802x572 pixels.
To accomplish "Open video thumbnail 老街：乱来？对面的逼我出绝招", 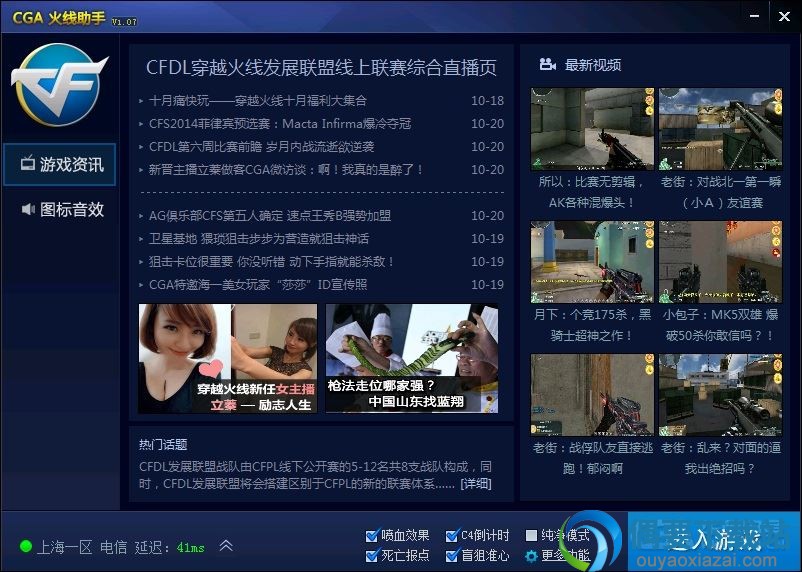I will (721, 395).
